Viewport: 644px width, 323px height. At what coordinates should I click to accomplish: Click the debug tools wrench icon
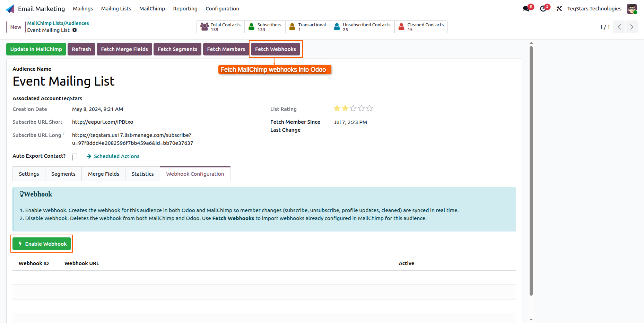pyautogui.click(x=559, y=9)
